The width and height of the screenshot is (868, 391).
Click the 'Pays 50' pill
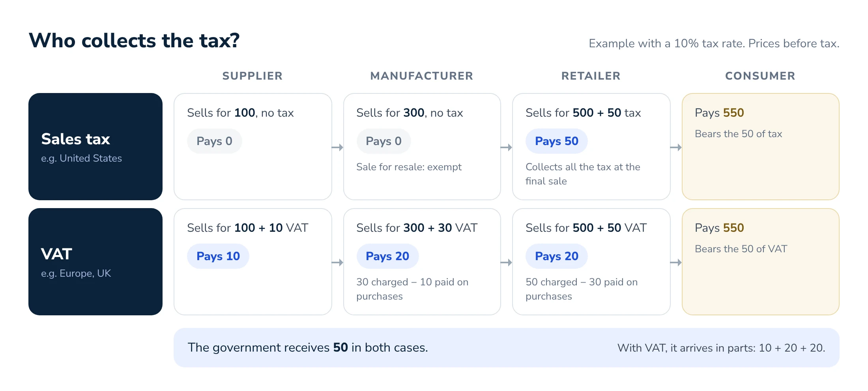tap(557, 141)
